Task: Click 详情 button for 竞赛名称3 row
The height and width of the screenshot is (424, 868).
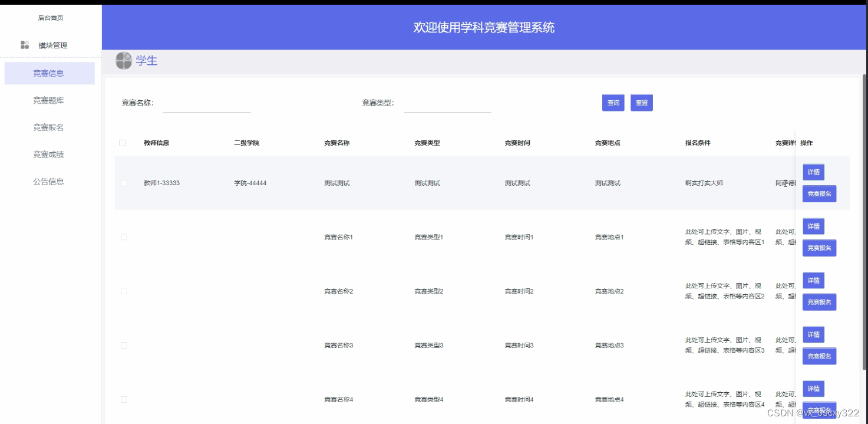Action: point(814,335)
